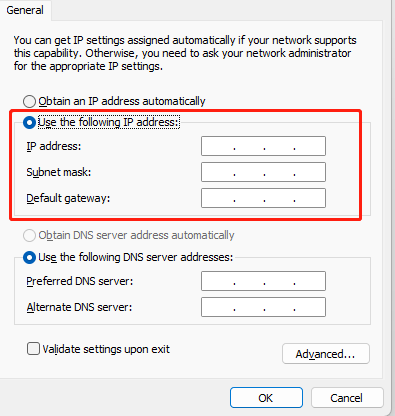
Task: Click the IP address input field
Action: 263,146
